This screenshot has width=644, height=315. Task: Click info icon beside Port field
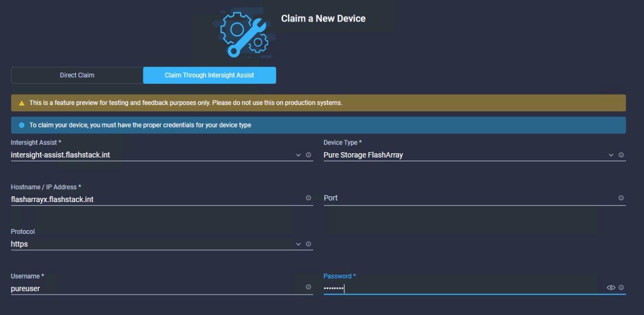click(x=621, y=198)
